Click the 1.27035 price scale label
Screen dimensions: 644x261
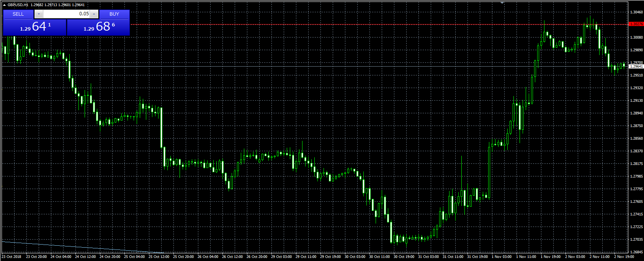coord(636,240)
